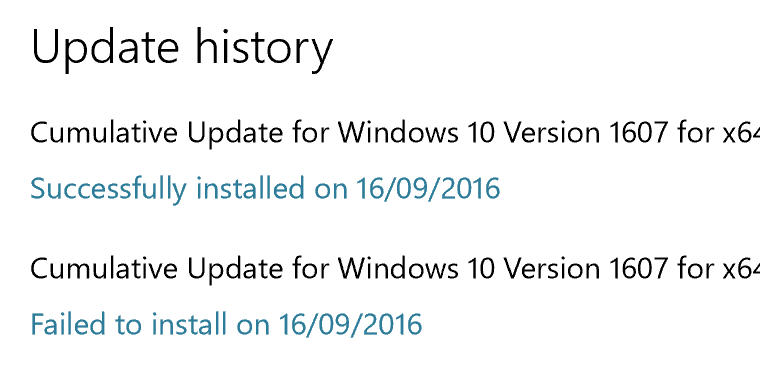The width and height of the screenshot is (760, 368).
Task: Click the update title above the 'Failed to install' status
Action: click(x=395, y=269)
